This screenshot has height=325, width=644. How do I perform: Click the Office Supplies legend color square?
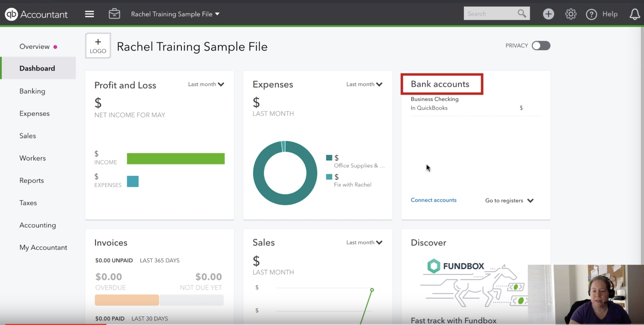click(329, 158)
